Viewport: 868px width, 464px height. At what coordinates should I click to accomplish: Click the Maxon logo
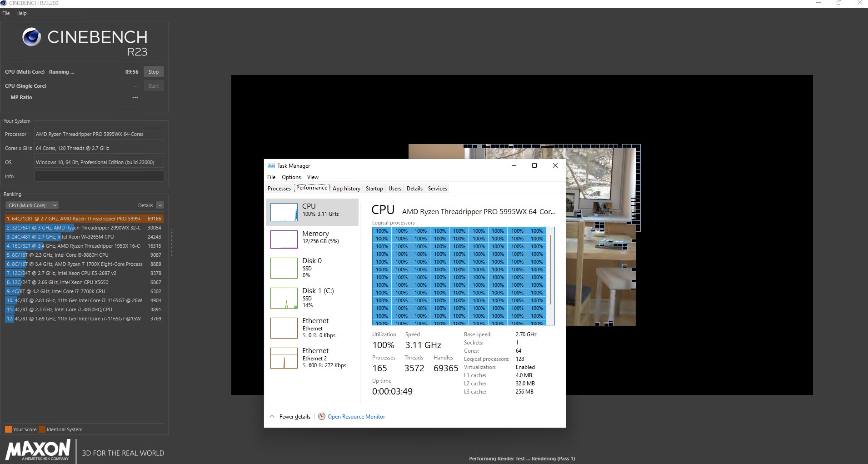[x=38, y=450]
